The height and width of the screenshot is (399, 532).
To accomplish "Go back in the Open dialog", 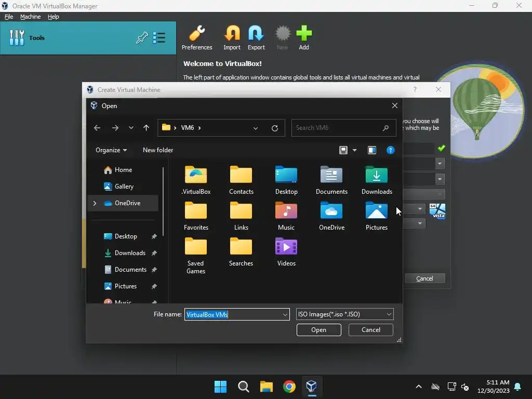I will pyautogui.click(x=97, y=128).
